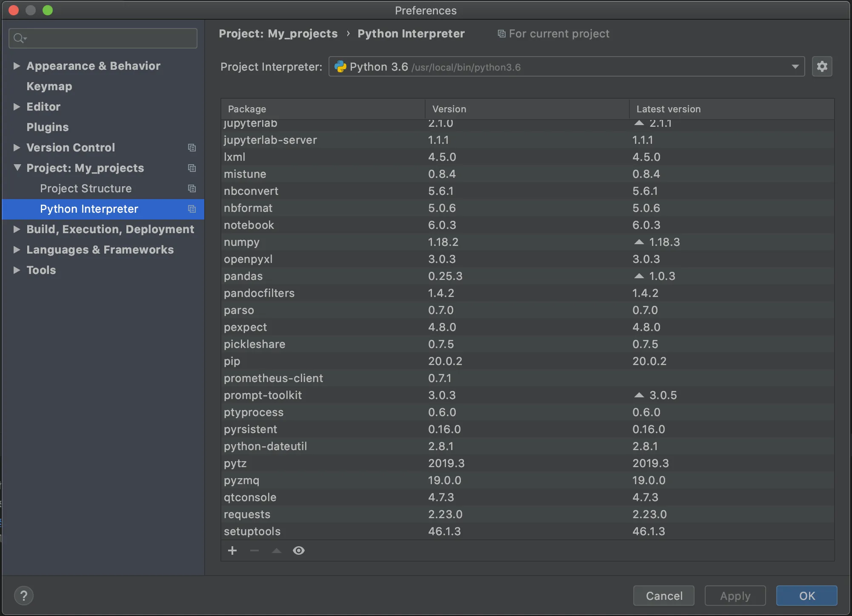Toggle the eye icon to show early releases
This screenshot has height=616, width=852.
tap(299, 550)
